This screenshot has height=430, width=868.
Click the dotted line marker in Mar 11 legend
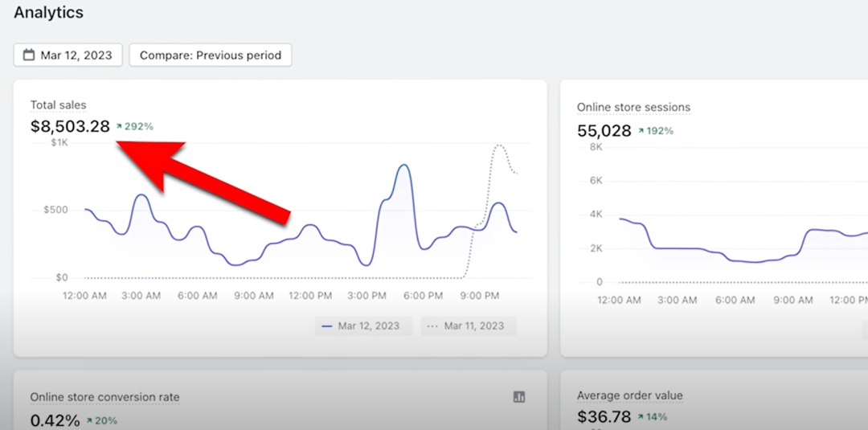coord(432,326)
